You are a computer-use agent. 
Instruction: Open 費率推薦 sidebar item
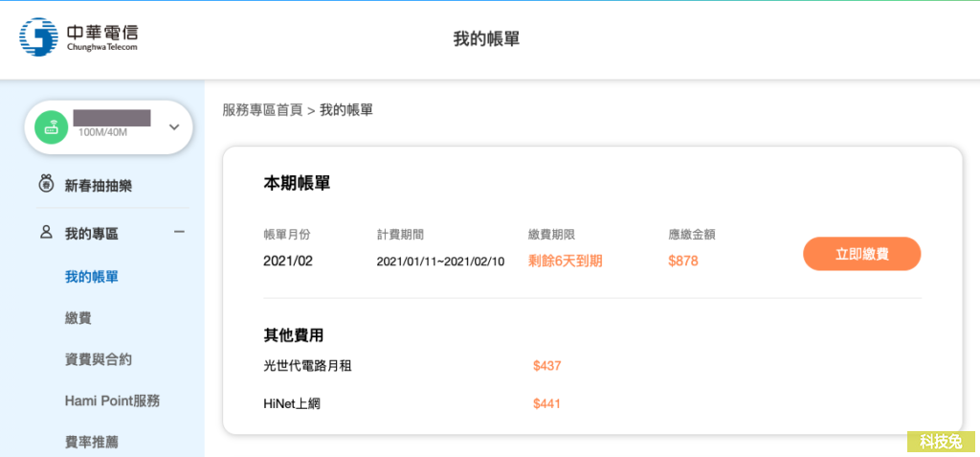tap(91, 442)
